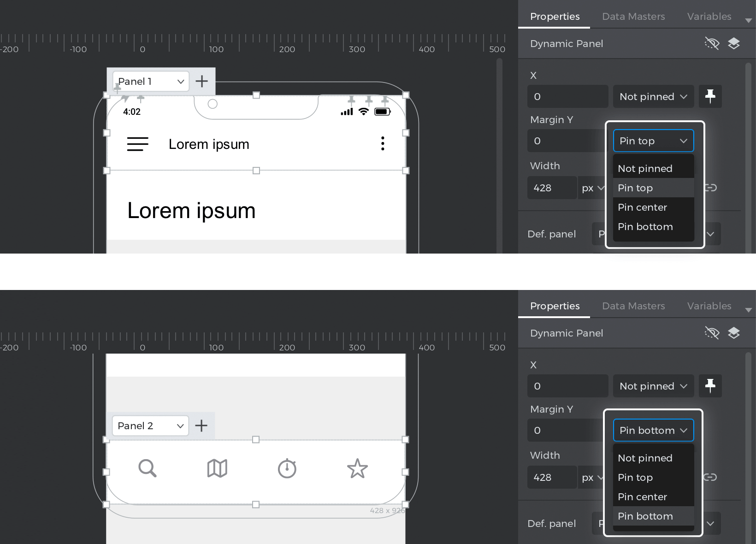Switch to lower Data Masters tab
The height and width of the screenshot is (544, 756).
633,306
